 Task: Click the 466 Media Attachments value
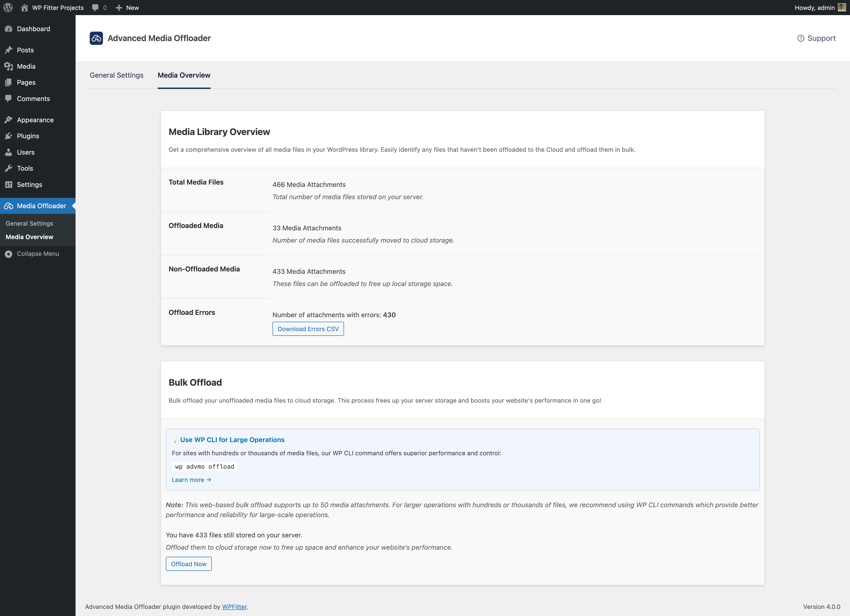[x=309, y=185]
